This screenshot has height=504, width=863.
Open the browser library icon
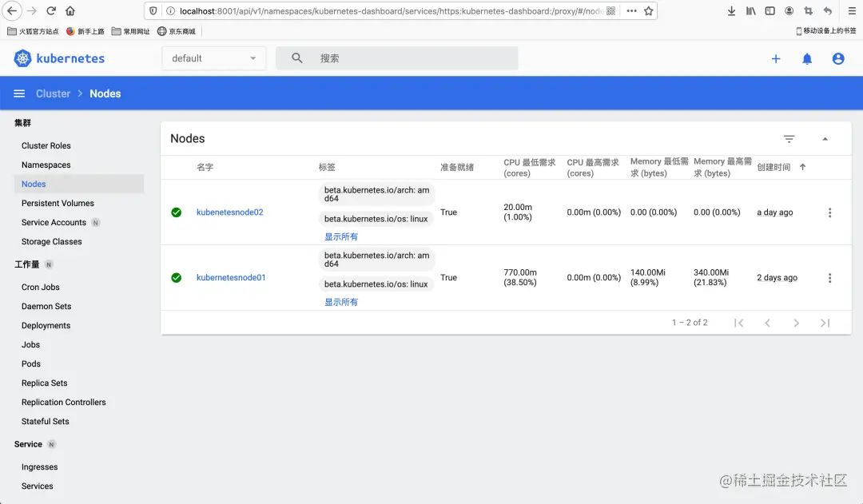coord(750,10)
